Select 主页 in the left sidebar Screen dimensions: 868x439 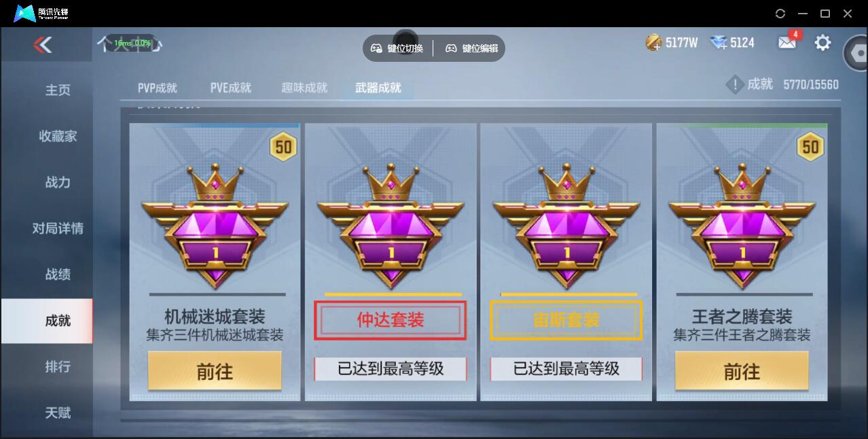(x=58, y=90)
